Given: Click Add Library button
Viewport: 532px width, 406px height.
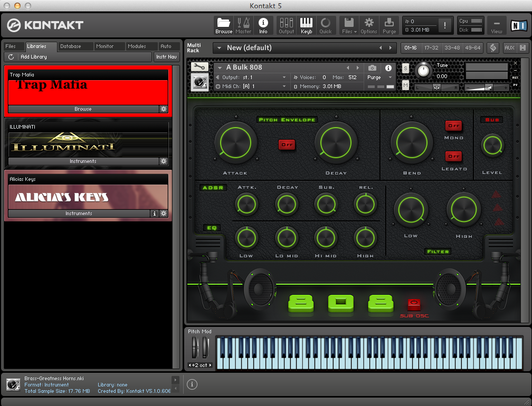Looking at the screenshot, I should click(x=78, y=57).
